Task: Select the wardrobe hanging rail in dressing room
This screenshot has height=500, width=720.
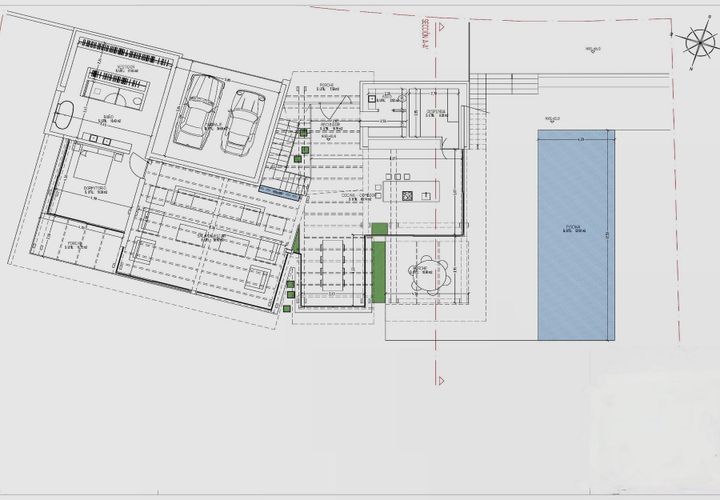Action: [126, 53]
